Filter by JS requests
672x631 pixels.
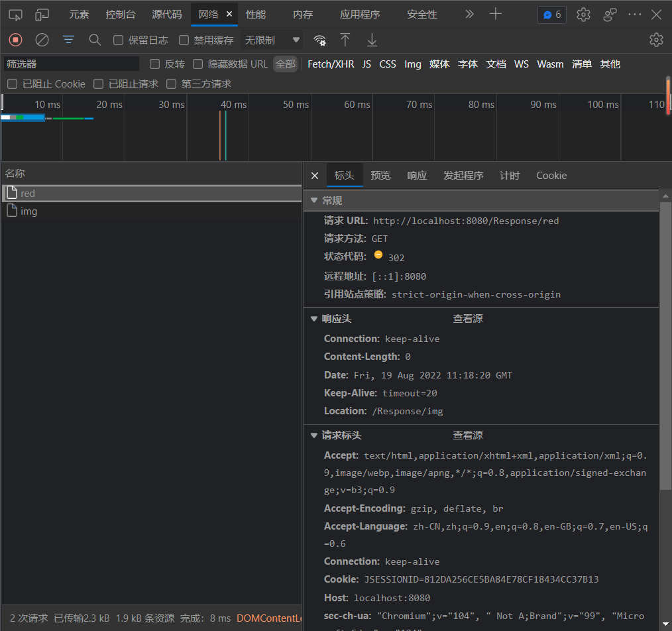pos(366,64)
